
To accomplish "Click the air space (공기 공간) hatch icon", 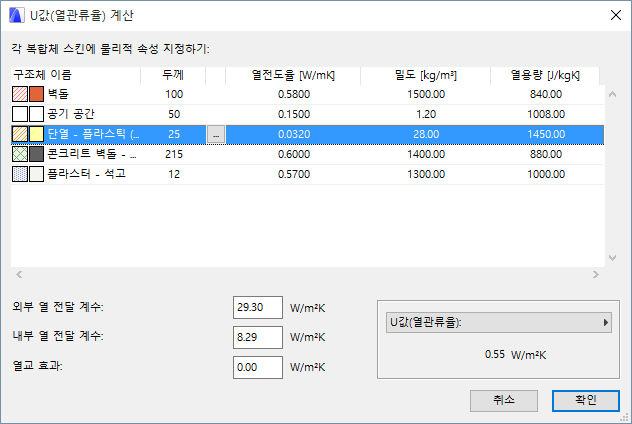I will [x=20, y=113].
